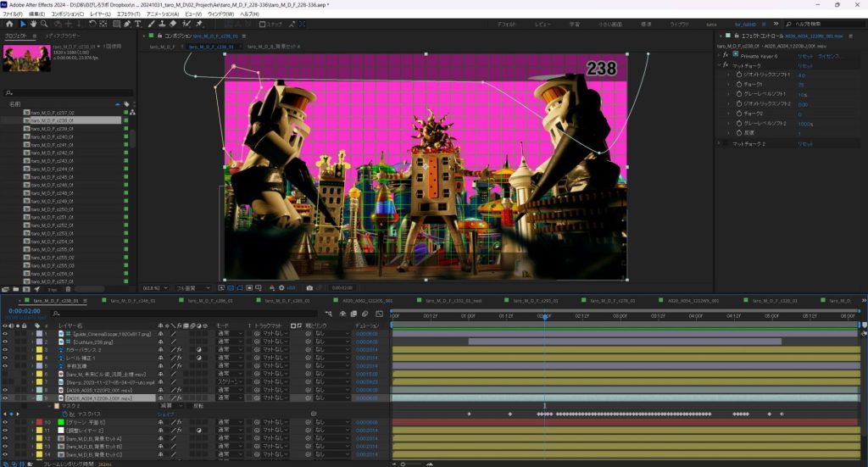Select the Selection arrow tool
Screen dimensions: 868x467
coord(23,24)
